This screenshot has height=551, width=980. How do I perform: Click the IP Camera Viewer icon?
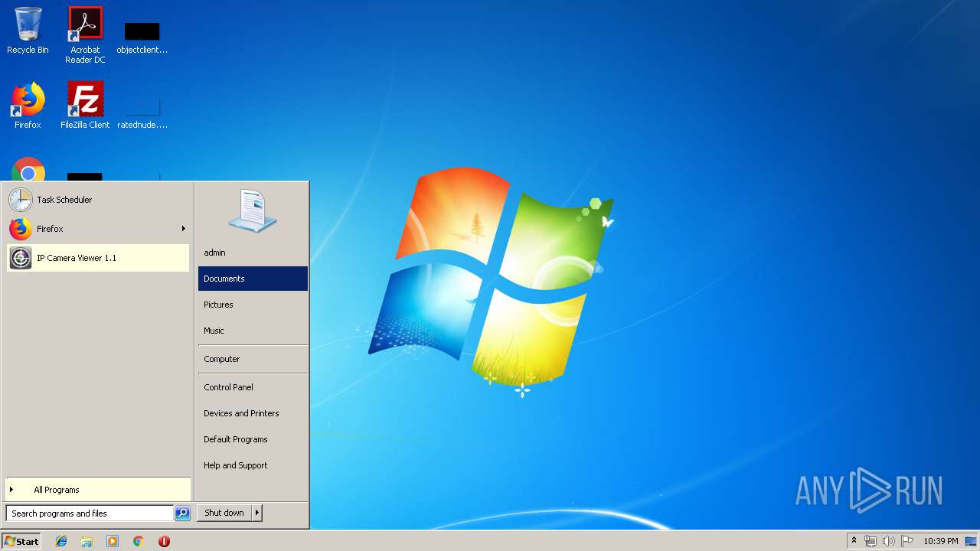point(21,258)
